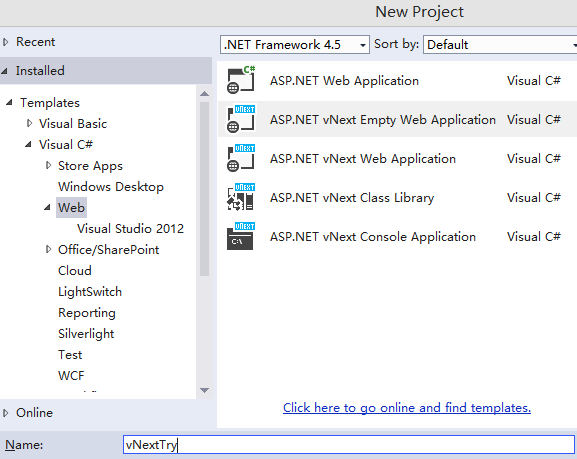Click the tree scrollbar up arrow
The height and width of the screenshot is (459, 577).
pyautogui.click(x=205, y=94)
